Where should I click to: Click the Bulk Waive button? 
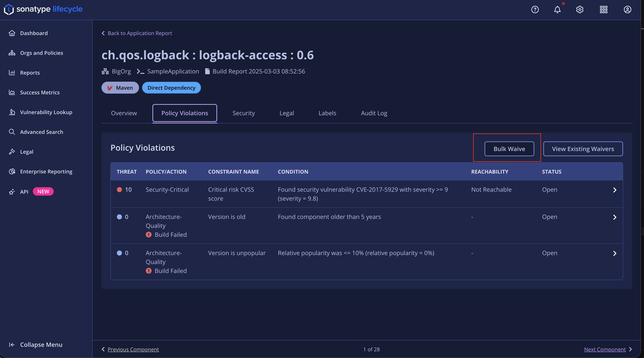pyautogui.click(x=509, y=149)
